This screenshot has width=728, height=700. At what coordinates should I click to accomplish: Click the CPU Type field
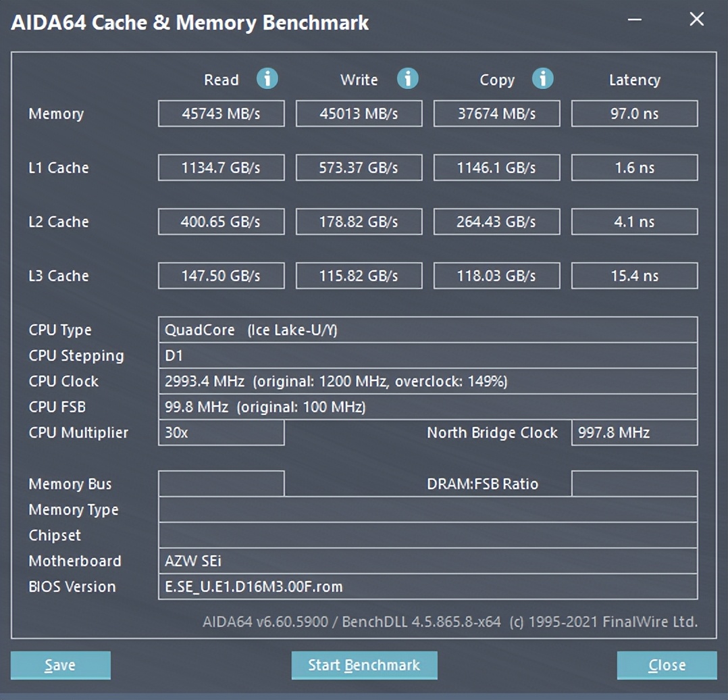[x=427, y=330]
